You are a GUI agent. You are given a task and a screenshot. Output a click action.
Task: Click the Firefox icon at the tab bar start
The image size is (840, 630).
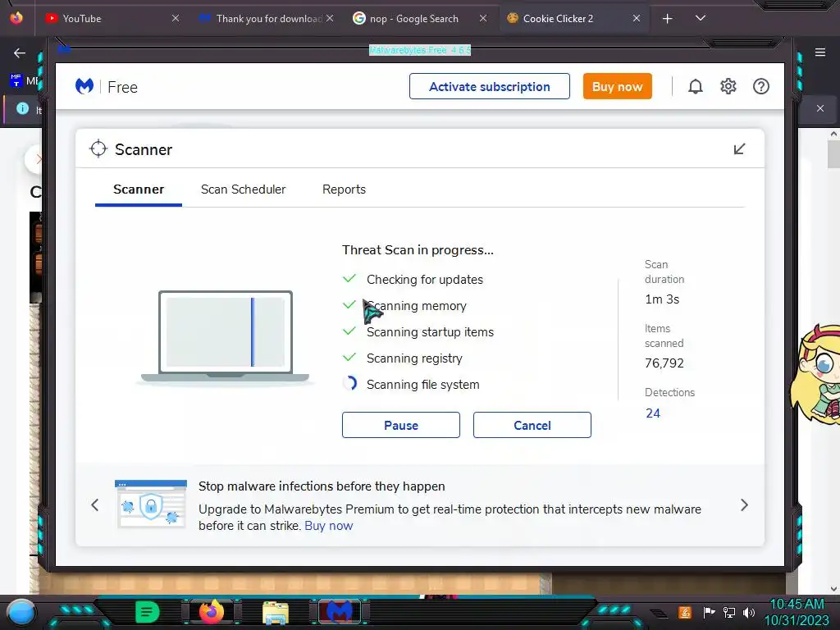pos(16,18)
